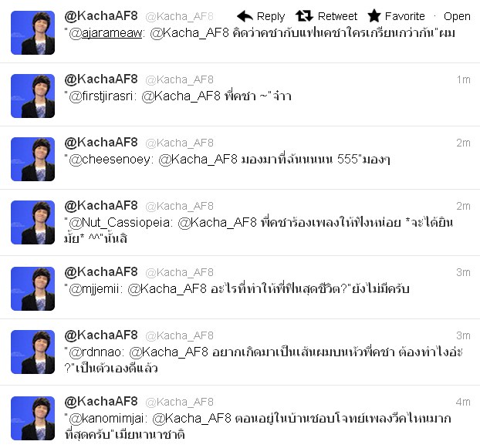Image resolution: width=480 pixels, height=448 pixels.
Task: Click the Reply arrow icon
Action: tap(245, 16)
